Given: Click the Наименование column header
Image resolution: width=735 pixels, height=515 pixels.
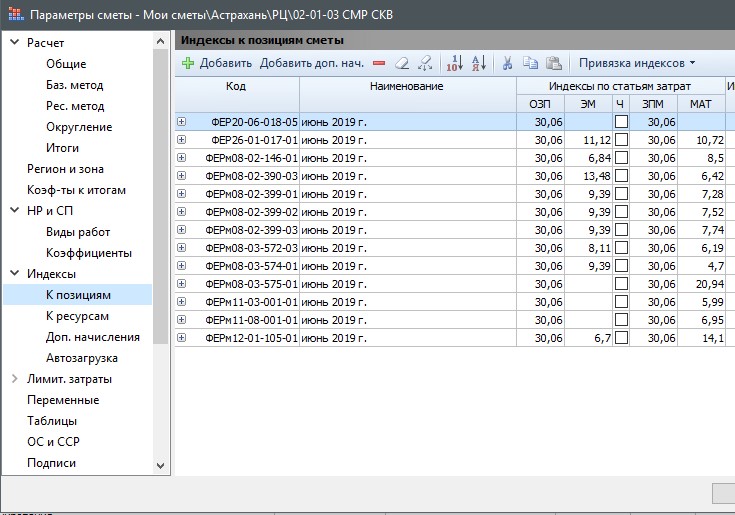Looking at the screenshot, I should click(x=406, y=87).
